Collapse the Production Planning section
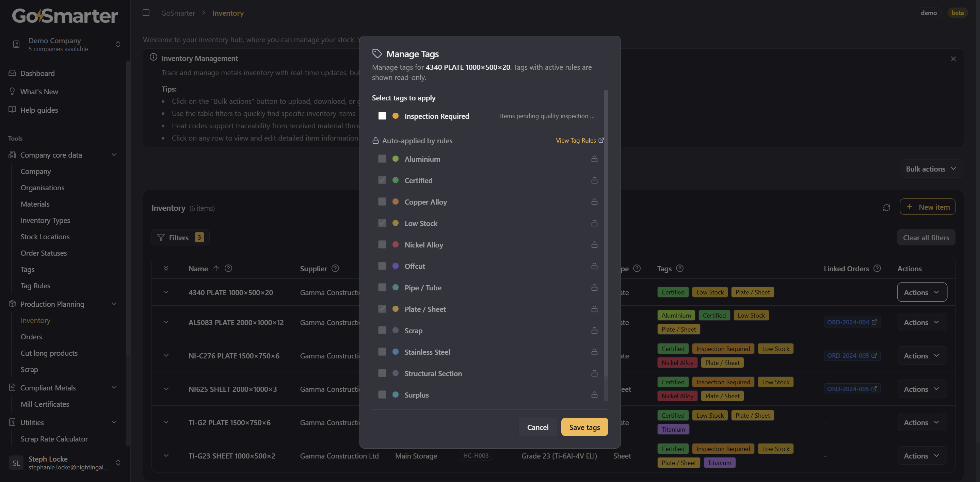The height and width of the screenshot is (482, 980). [x=114, y=304]
